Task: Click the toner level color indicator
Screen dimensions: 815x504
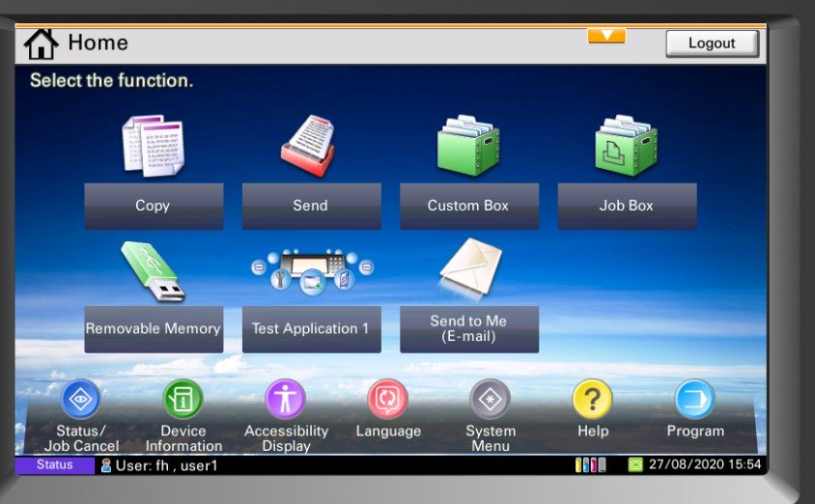Action: point(590,465)
